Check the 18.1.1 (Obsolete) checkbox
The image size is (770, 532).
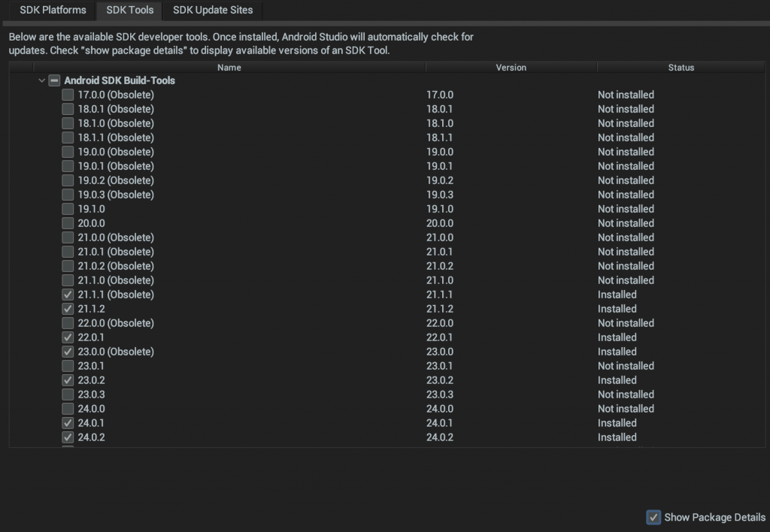(x=68, y=138)
